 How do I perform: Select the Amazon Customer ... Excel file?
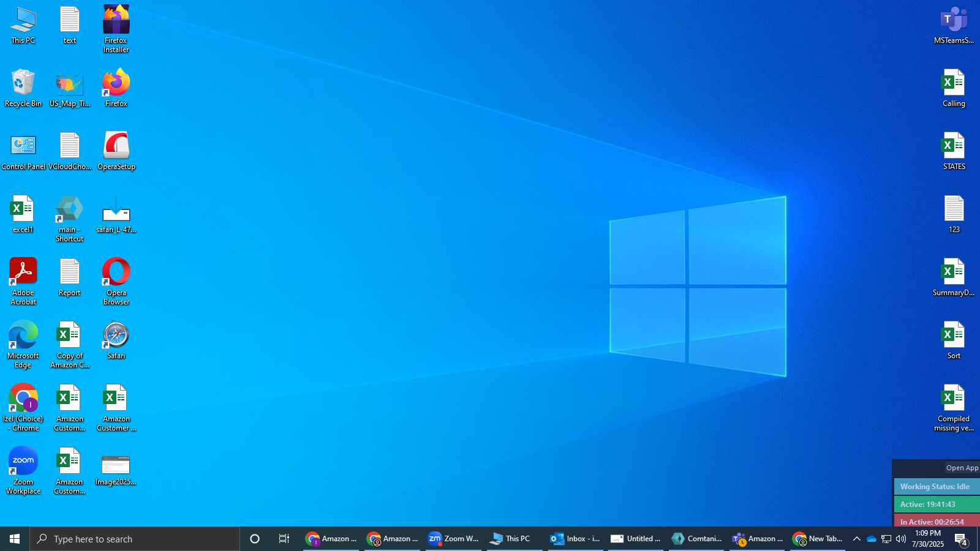pyautogui.click(x=116, y=408)
